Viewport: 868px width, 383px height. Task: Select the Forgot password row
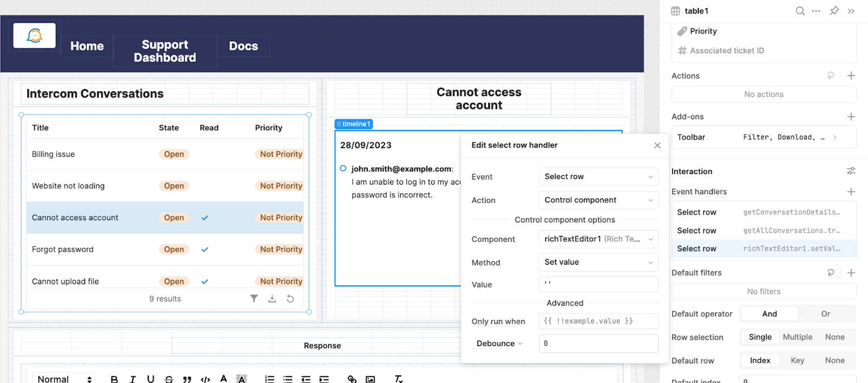click(165, 250)
